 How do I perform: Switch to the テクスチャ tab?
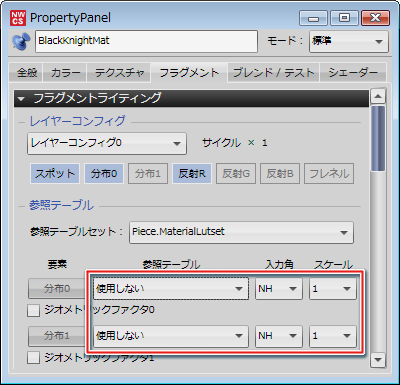119,72
